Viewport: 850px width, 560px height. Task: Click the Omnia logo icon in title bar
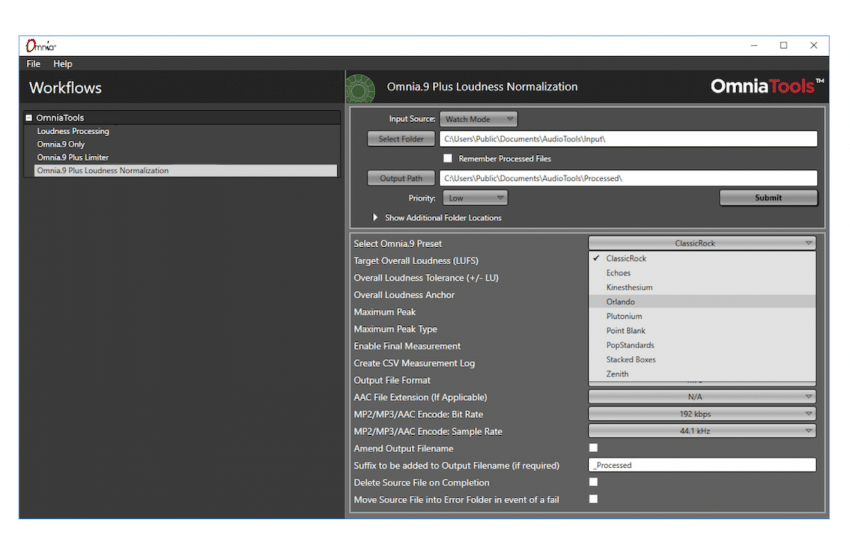click(40, 46)
